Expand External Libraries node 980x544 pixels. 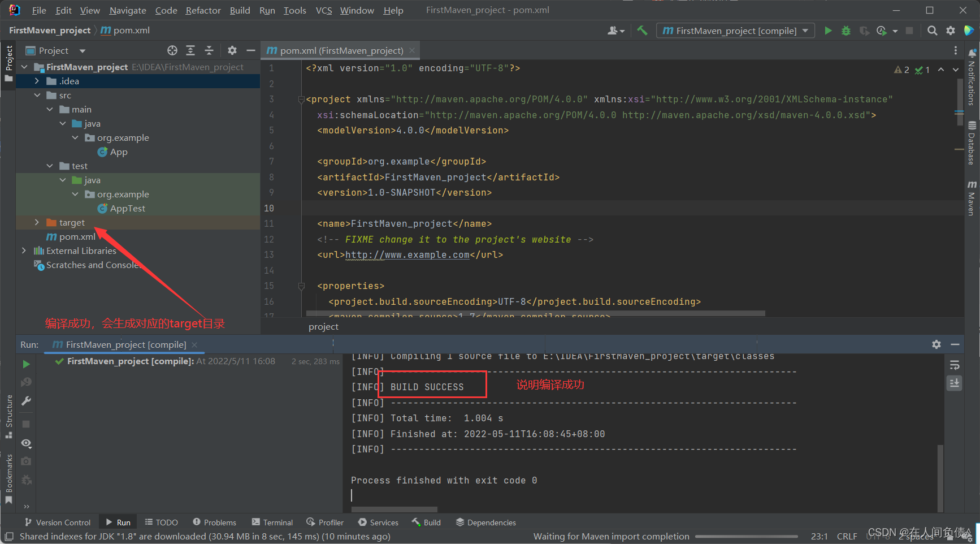24,251
